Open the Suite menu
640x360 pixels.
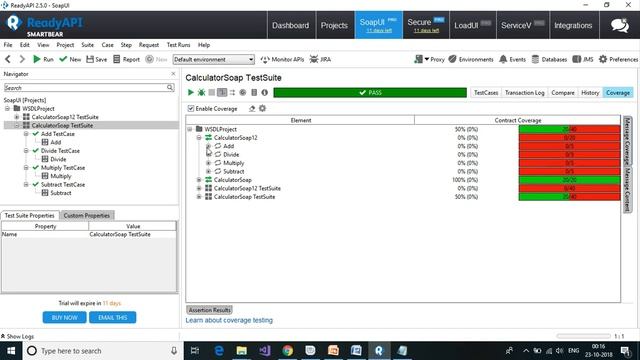pyautogui.click(x=87, y=45)
